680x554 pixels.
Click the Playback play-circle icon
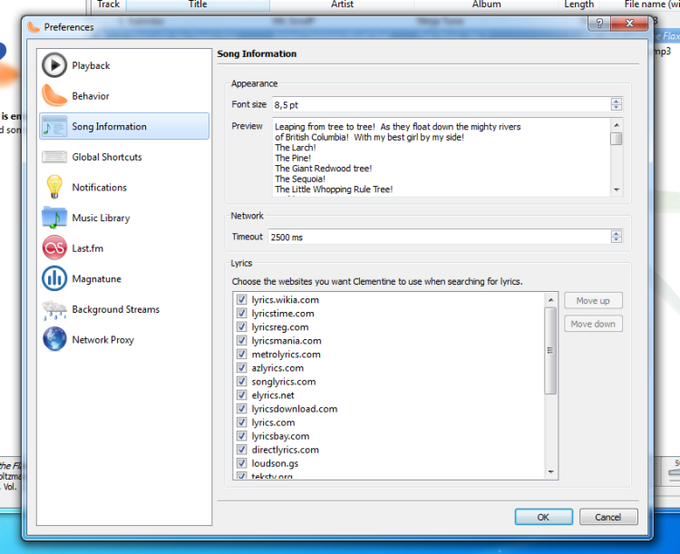54,65
